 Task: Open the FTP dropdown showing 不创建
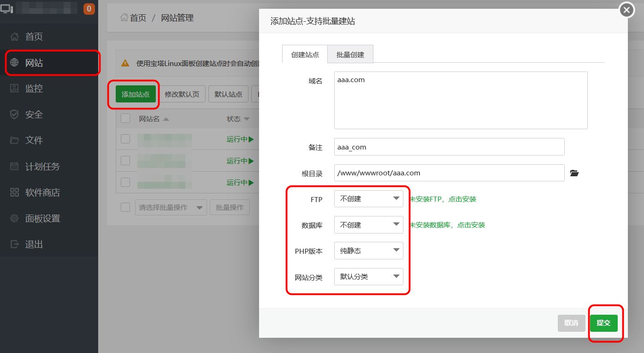pyautogui.click(x=368, y=199)
